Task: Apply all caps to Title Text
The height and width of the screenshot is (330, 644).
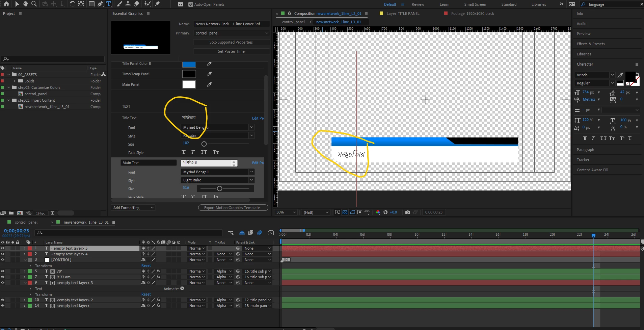Action: click(204, 152)
